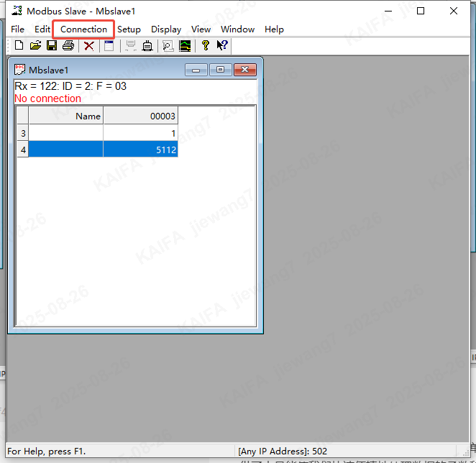The height and width of the screenshot is (463, 476).
Task: Click the zoom/preview magnifier toolbar icon
Action: 168,46
